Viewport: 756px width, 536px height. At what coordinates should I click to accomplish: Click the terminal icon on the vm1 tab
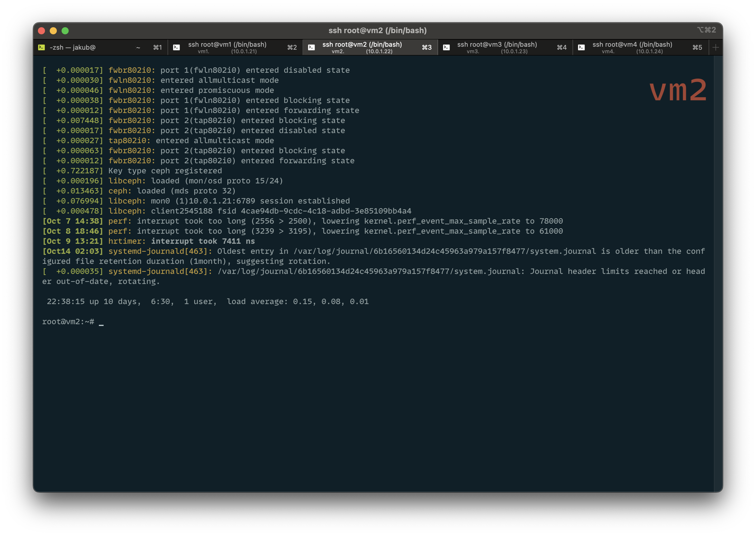[176, 47]
